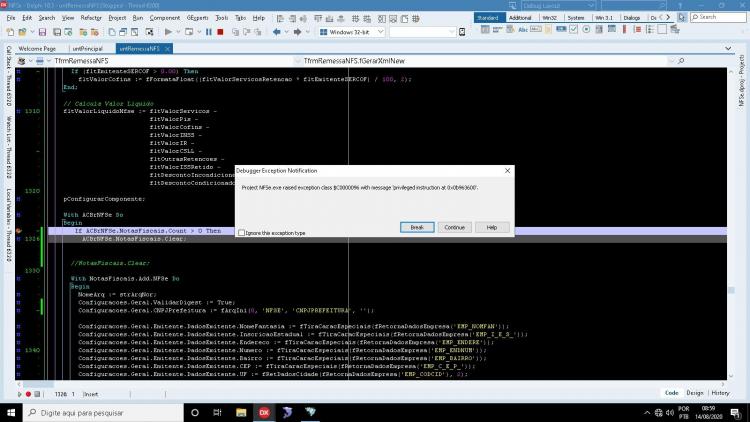Open the Run menu
The image size is (750, 422).
[138, 18]
